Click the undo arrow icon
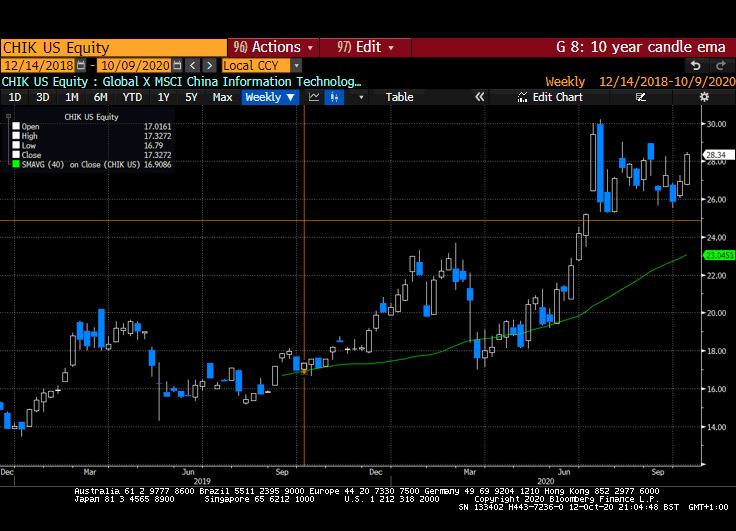736x531 pixels. coord(695,65)
